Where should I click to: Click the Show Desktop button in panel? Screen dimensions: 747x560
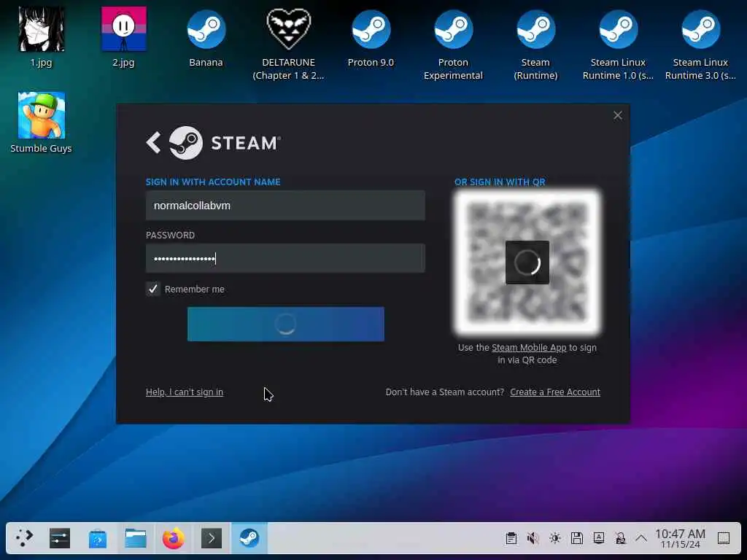724,539
